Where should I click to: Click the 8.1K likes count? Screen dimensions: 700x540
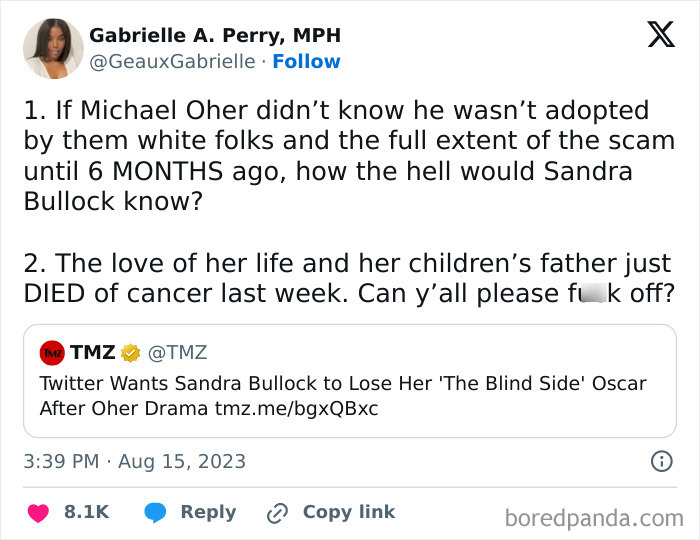(x=86, y=512)
